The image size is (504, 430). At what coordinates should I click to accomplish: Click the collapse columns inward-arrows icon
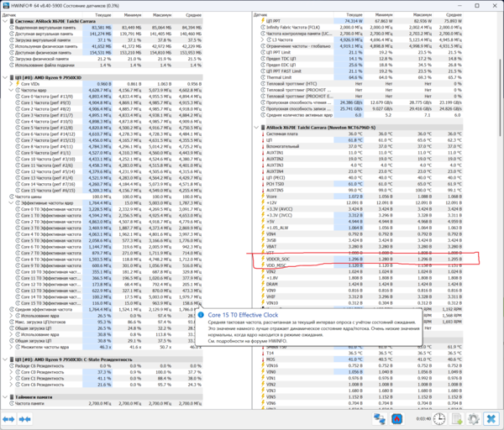[24, 419]
